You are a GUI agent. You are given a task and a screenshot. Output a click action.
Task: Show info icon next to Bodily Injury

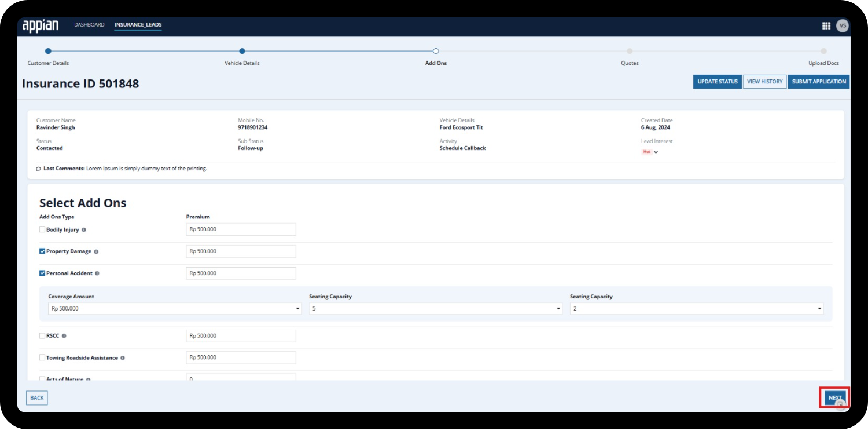tap(84, 230)
